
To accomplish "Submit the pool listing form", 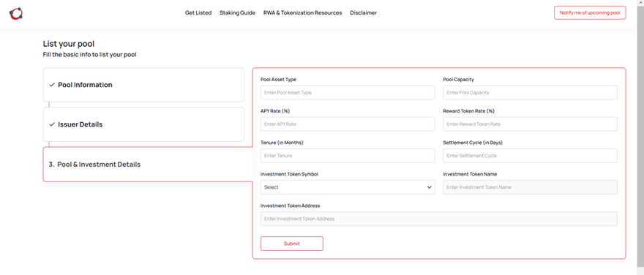I will (x=291, y=244).
